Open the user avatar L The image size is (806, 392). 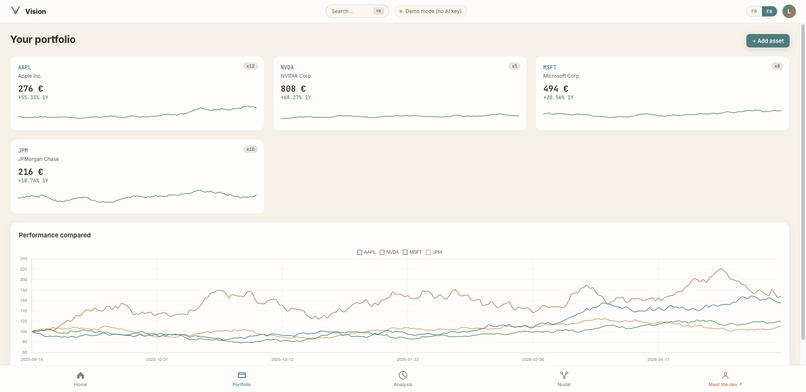789,11
